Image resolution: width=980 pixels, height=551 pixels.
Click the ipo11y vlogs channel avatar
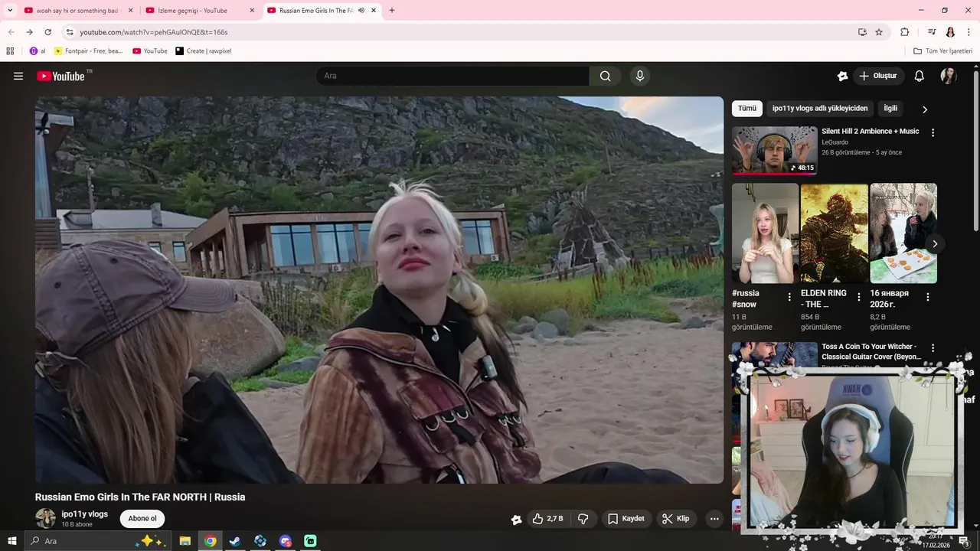point(46,519)
